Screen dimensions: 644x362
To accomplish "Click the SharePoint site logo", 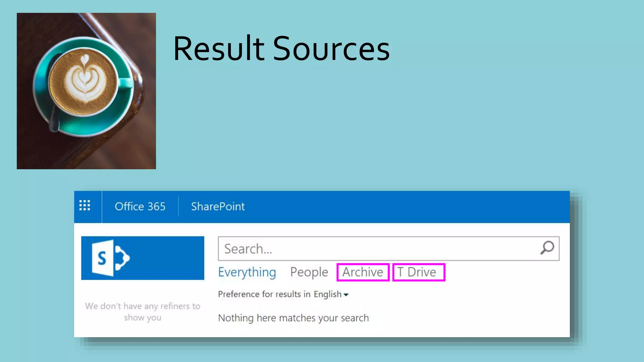I will [142, 258].
